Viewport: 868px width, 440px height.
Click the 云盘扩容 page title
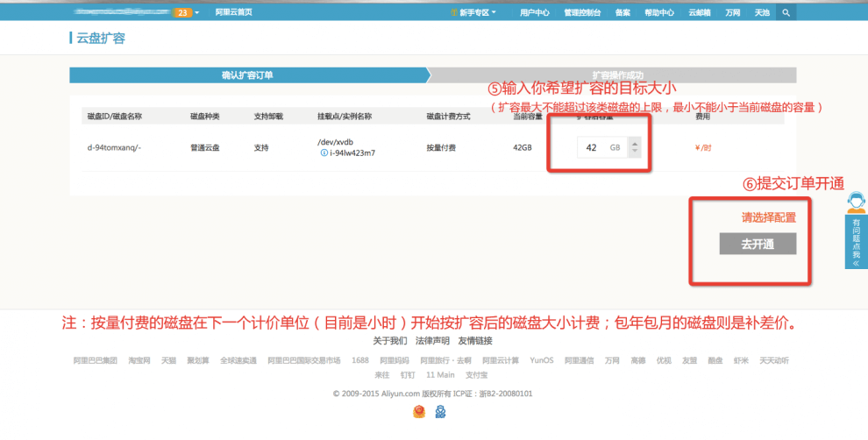pos(101,39)
